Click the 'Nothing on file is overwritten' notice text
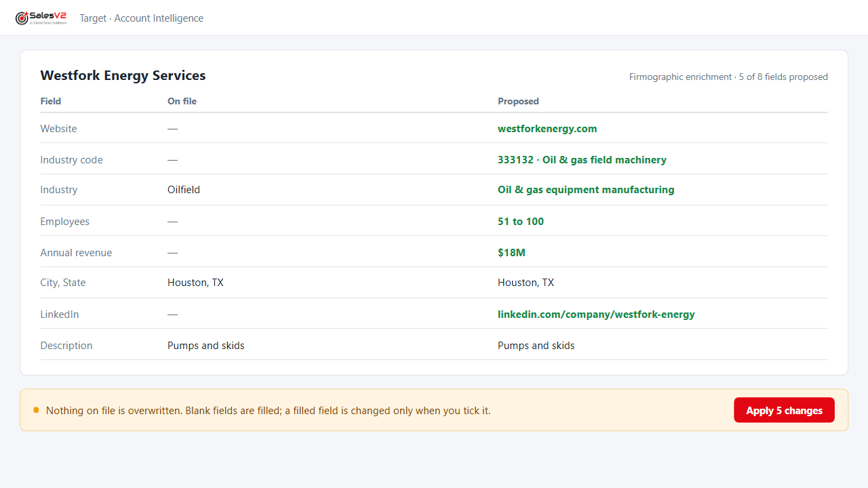Viewport: 868px width, 488px height. pyautogui.click(x=268, y=411)
